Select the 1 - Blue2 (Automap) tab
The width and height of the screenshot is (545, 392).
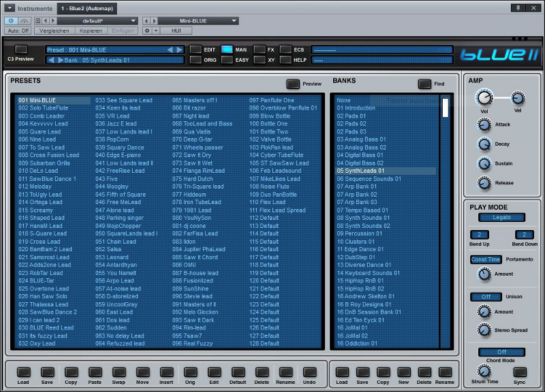point(87,8)
